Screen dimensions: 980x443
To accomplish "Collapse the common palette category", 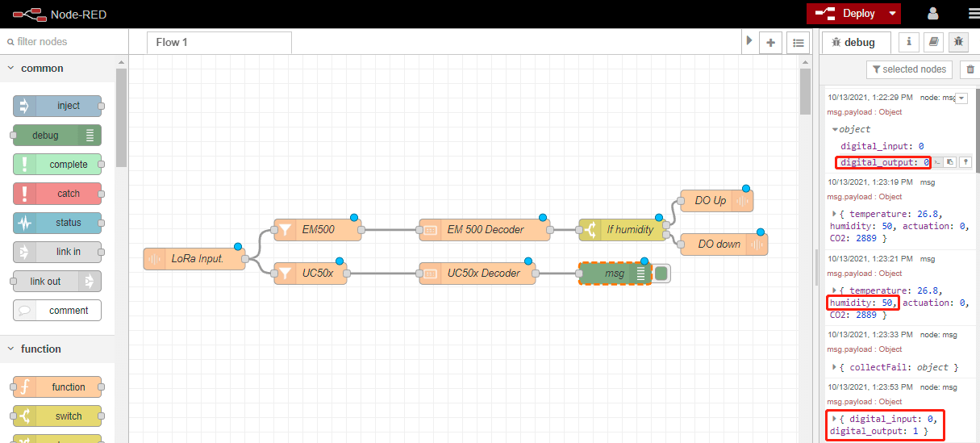I will (11, 69).
